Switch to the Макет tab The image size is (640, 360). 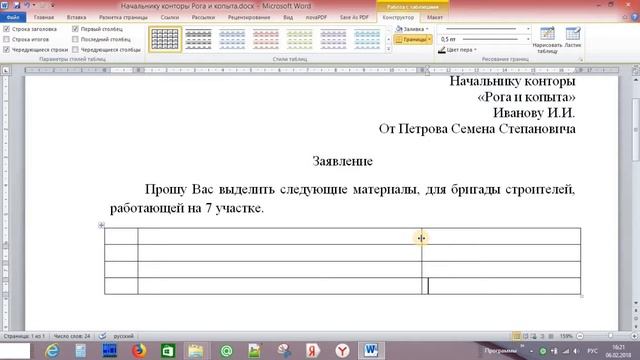point(435,18)
